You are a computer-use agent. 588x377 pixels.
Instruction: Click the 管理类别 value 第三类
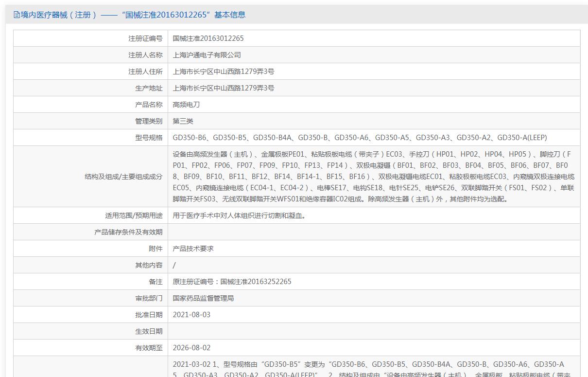[183, 121]
